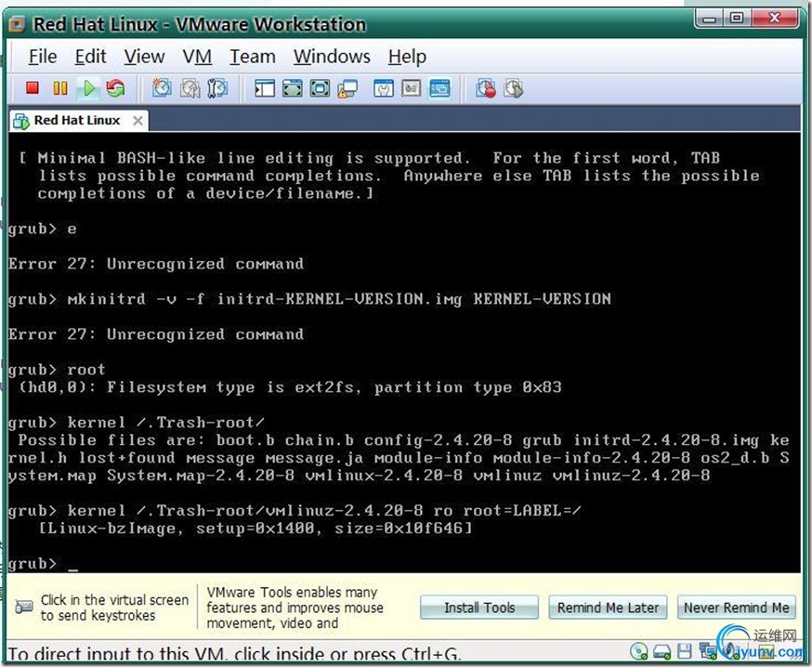
Task: Open the Windows menu
Action: point(332,56)
